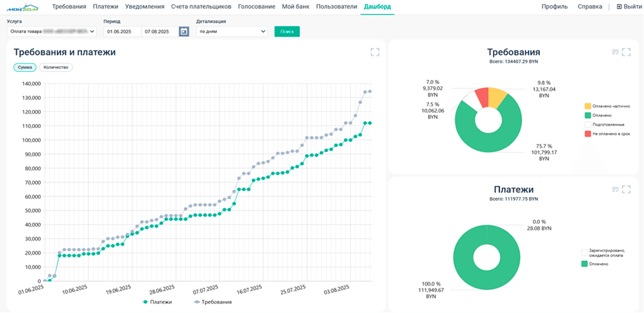Switch the chart to Количество

pyautogui.click(x=56, y=67)
